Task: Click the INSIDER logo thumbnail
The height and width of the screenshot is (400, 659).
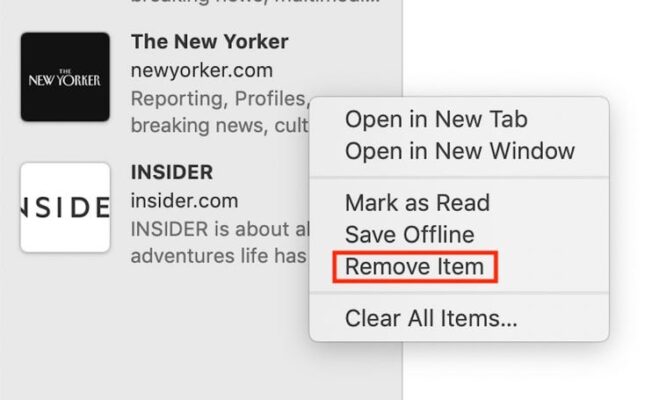Action: pyautogui.click(x=65, y=208)
